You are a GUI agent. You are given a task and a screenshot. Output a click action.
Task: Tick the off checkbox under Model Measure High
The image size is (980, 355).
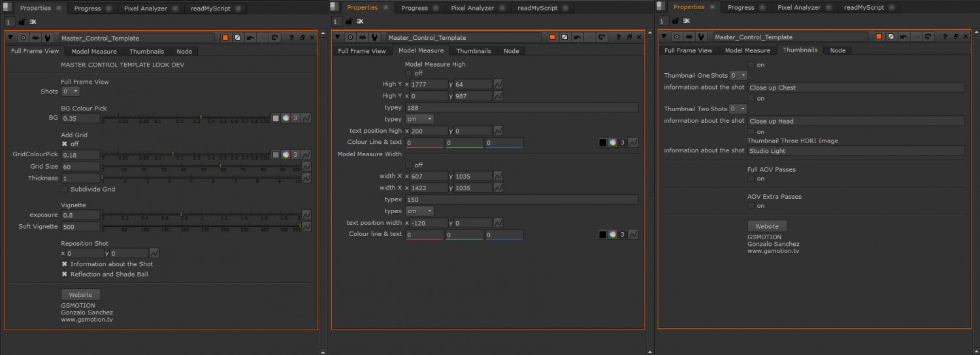click(x=408, y=73)
